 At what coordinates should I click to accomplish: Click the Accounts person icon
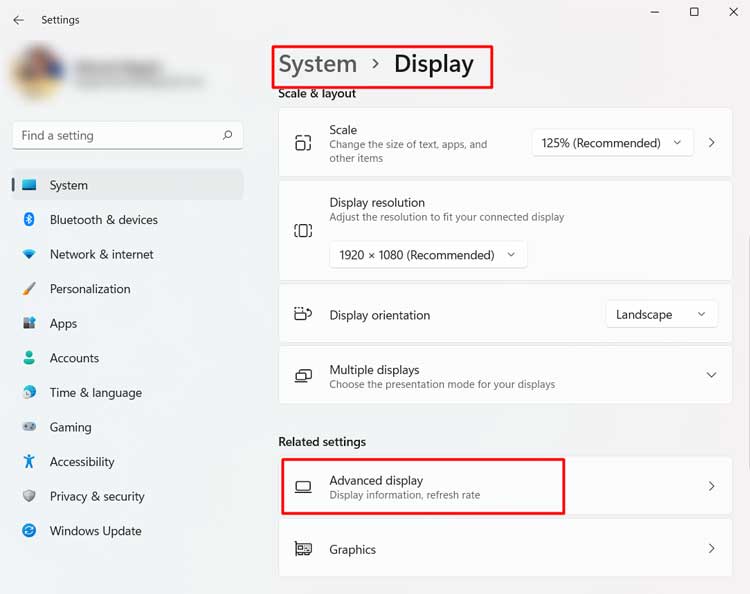coord(29,358)
